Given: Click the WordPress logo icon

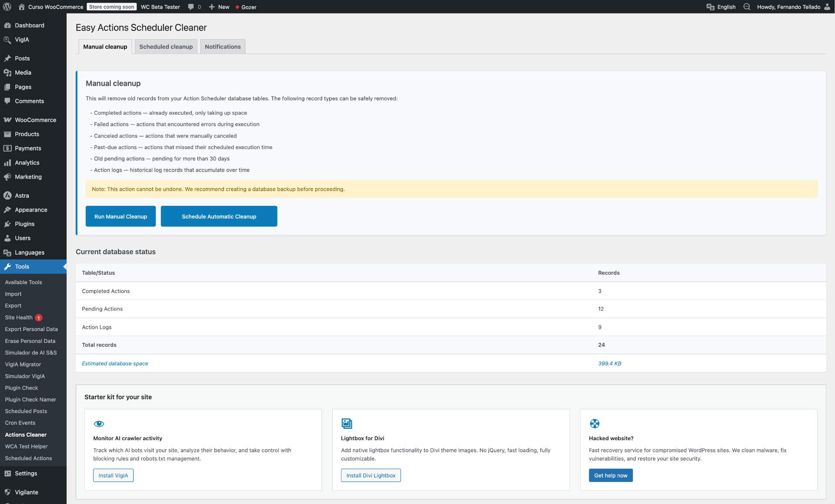Looking at the screenshot, I should click(x=7, y=7).
